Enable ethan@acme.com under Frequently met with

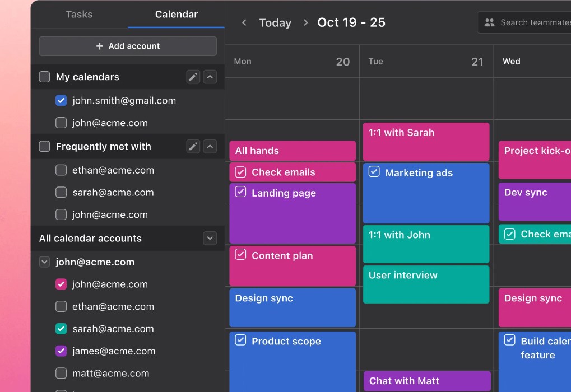[61, 170]
